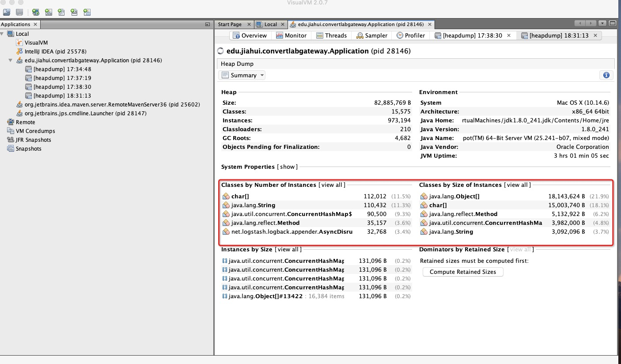621x364 pixels.
Task: Select VisualVM in the Applications tree
Action: 36,42
